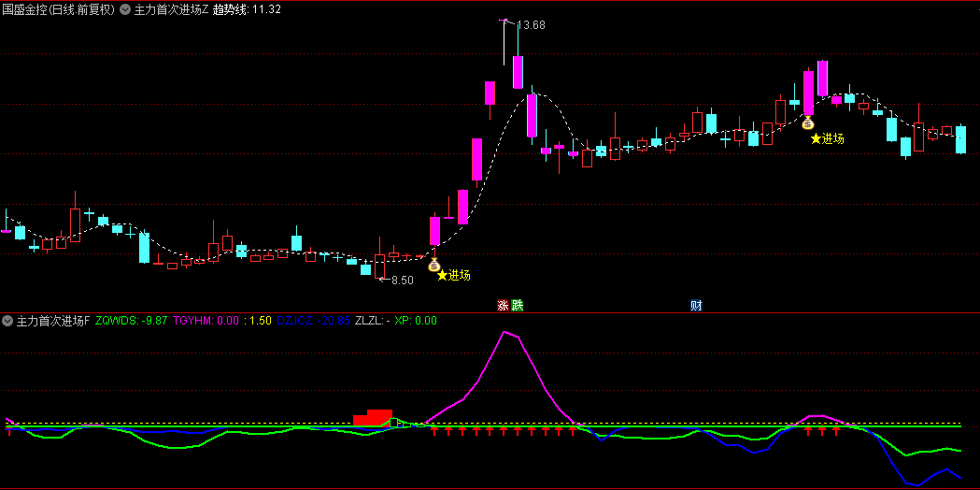
Task: Click the TGYHM indicator value label
Action: [206, 321]
